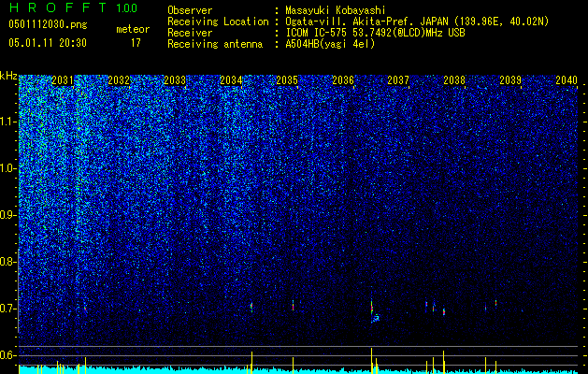Click the 1.0 frequency axis label
Image resolution: width=588 pixels, height=374 pixels.
click(7, 168)
